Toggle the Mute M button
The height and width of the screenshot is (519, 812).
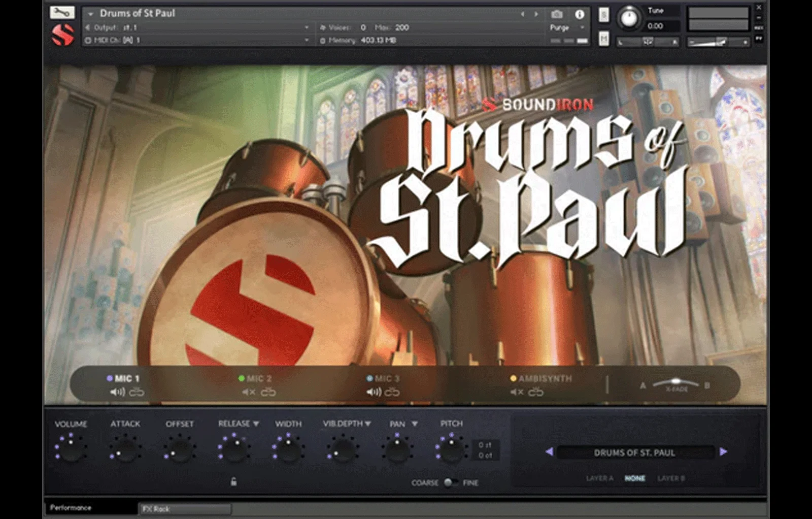tap(603, 39)
